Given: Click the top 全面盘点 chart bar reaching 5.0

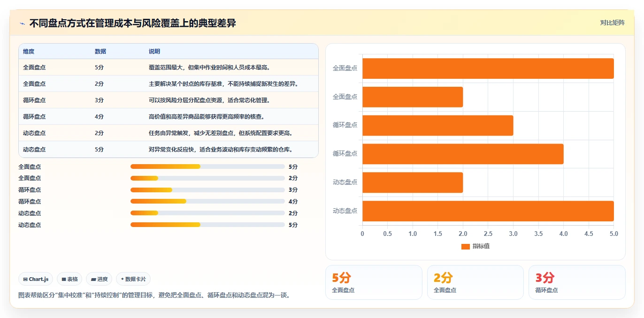Looking at the screenshot, I should click(x=488, y=68).
